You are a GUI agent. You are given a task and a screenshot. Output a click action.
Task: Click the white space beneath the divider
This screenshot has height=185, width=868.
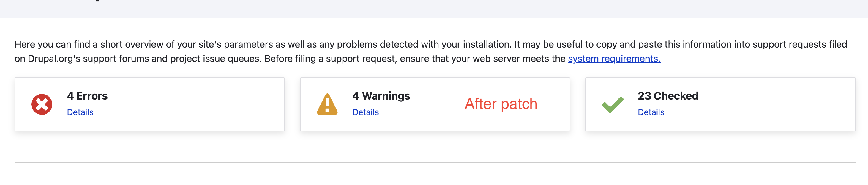tap(434, 175)
